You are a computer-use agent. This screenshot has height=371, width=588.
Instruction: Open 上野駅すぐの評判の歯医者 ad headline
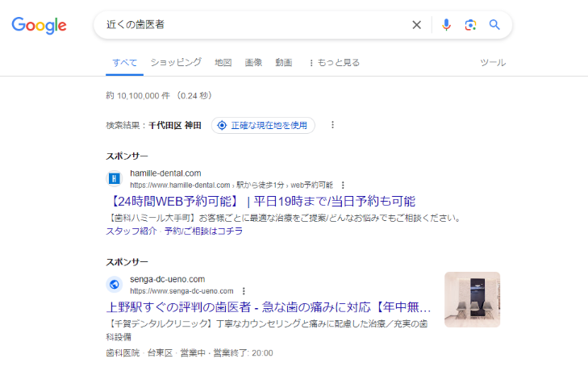(x=269, y=307)
